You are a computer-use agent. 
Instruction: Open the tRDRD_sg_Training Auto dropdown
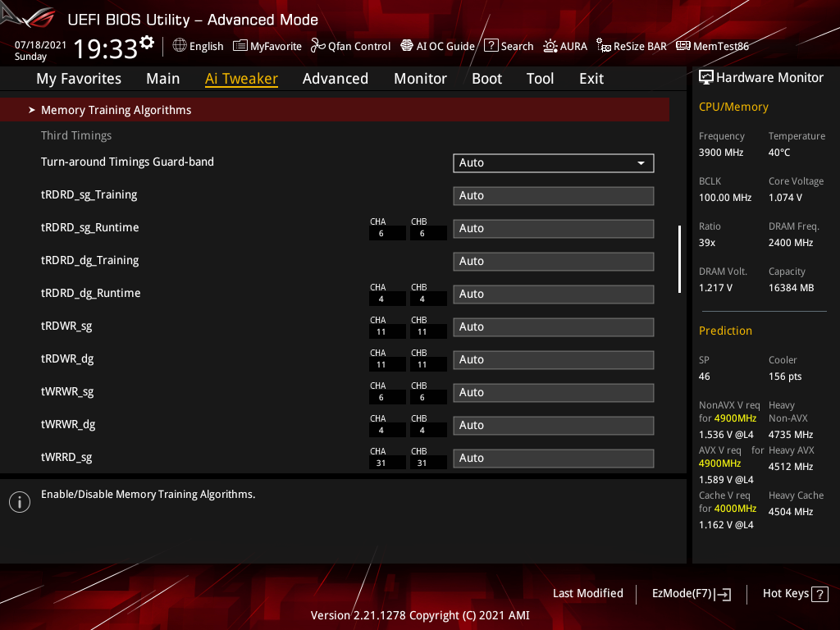pyautogui.click(x=553, y=195)
